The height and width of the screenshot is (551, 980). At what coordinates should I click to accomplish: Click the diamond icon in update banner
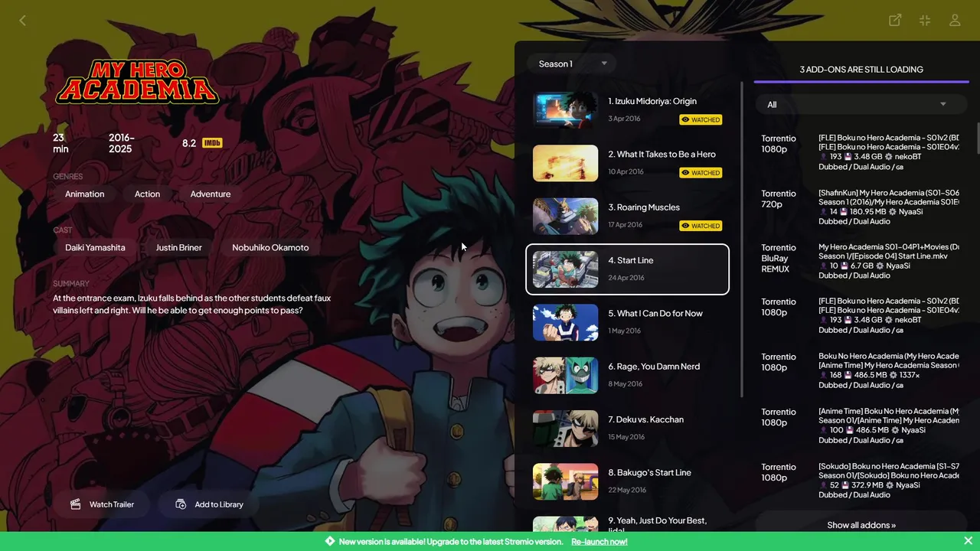pyautogui.click(x=330, y=541)
